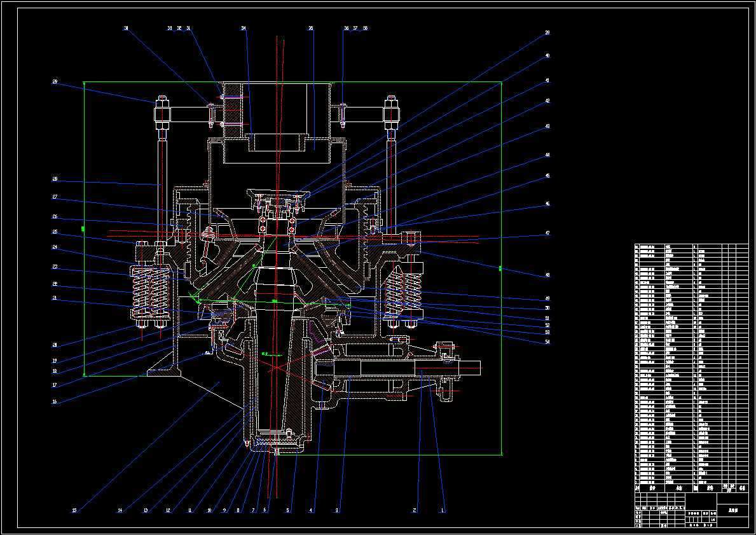Click part callout number 22
The width and height of the screenshot is (756, 535).
(55, 284)
